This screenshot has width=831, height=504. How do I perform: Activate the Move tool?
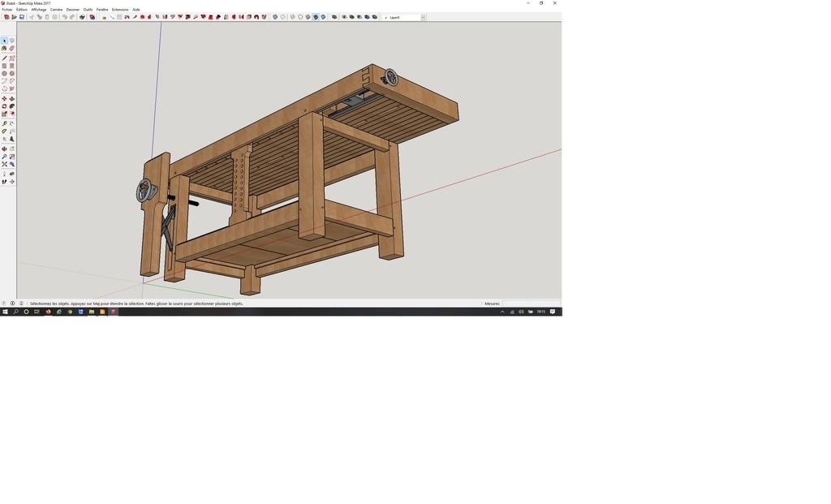[4, 99]
